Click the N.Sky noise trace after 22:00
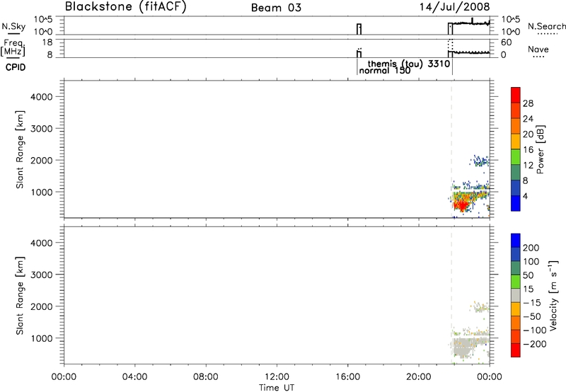566x392 pixels. point(471,23)
